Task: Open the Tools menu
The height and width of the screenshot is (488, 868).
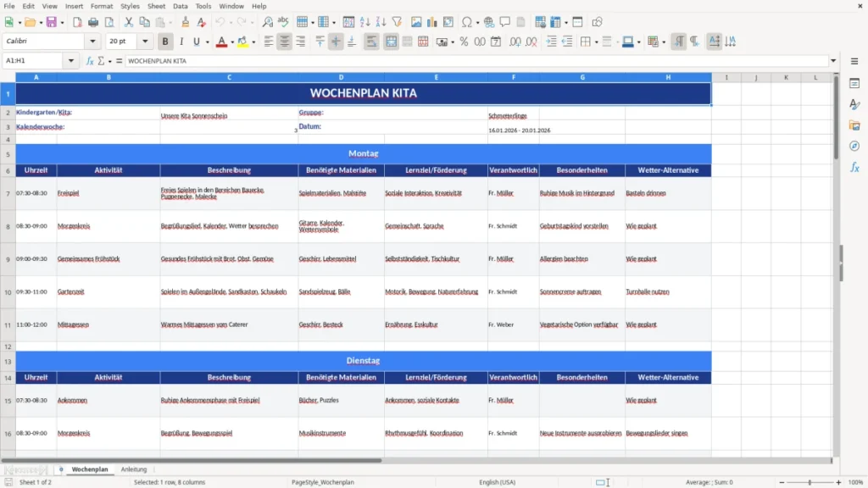Action: [x=203, y=6]
